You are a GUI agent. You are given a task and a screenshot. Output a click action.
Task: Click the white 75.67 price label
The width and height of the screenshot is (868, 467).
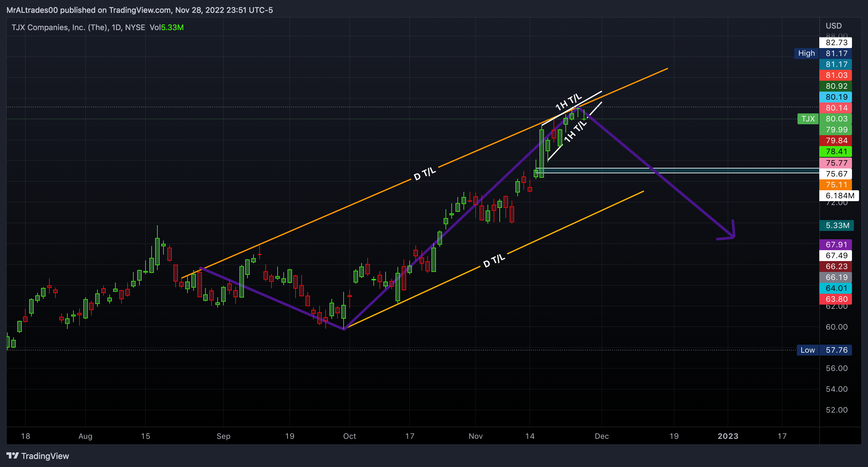pyautogui.click(x=836, y=174)
